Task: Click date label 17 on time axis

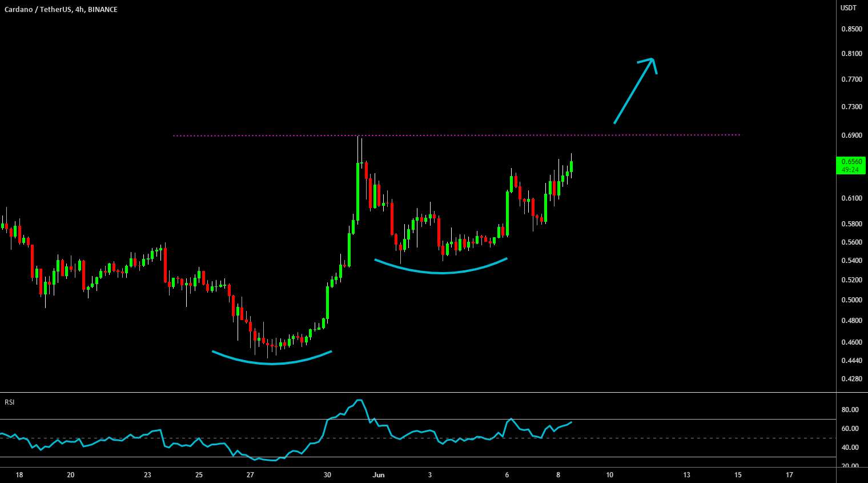Action: 789,475
